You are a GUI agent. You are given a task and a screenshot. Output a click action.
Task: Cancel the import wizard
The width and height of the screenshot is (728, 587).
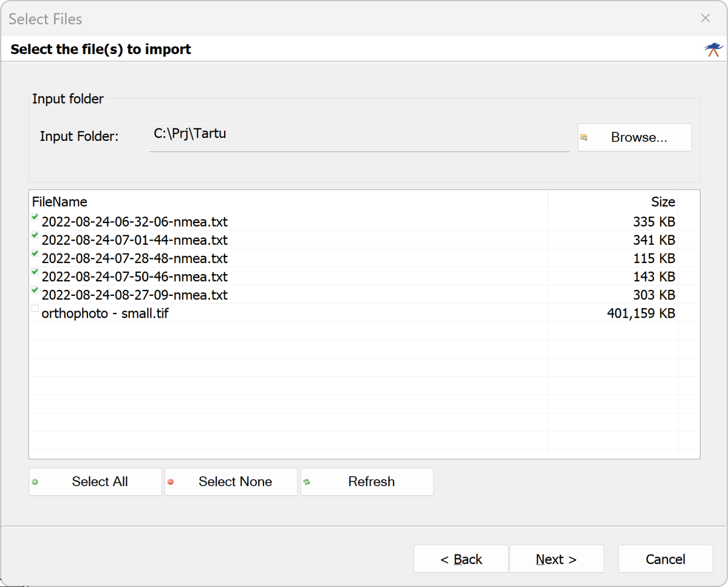point(665,559)
